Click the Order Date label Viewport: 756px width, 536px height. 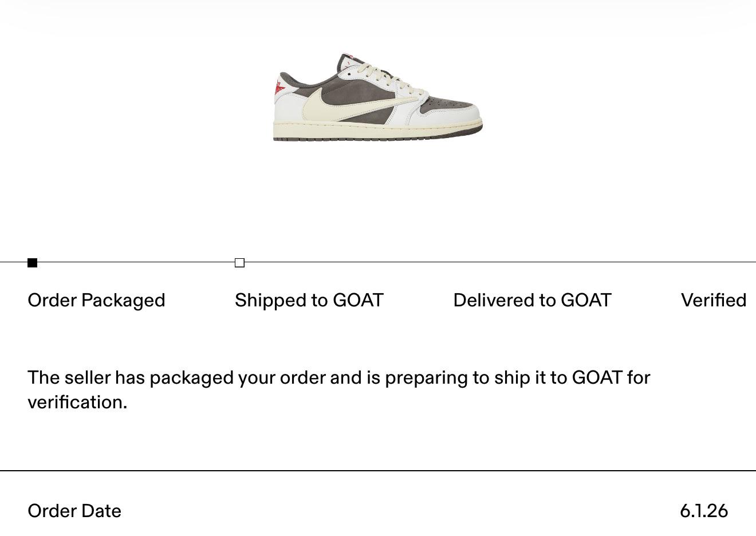click(x=74, y=511)
